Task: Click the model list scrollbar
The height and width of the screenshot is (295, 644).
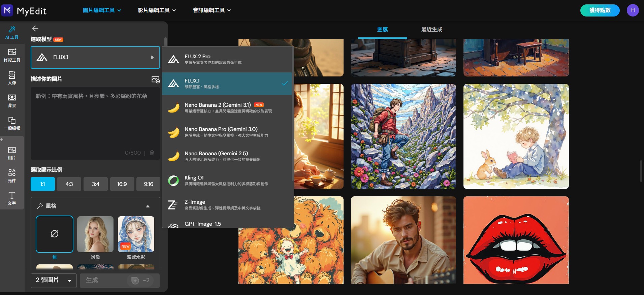Action: pos(292,114)
